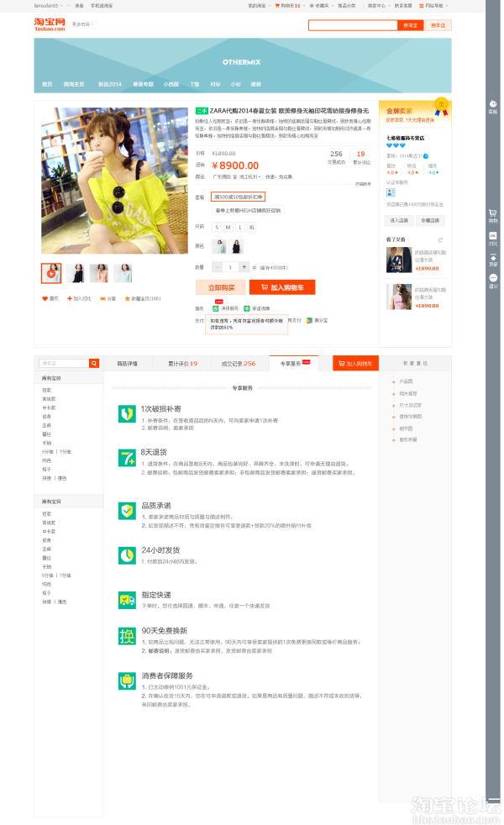Screen dimensions: 504x825
Task: Click the 购物 cart icon on right floating bar
Action: [493, 213]
